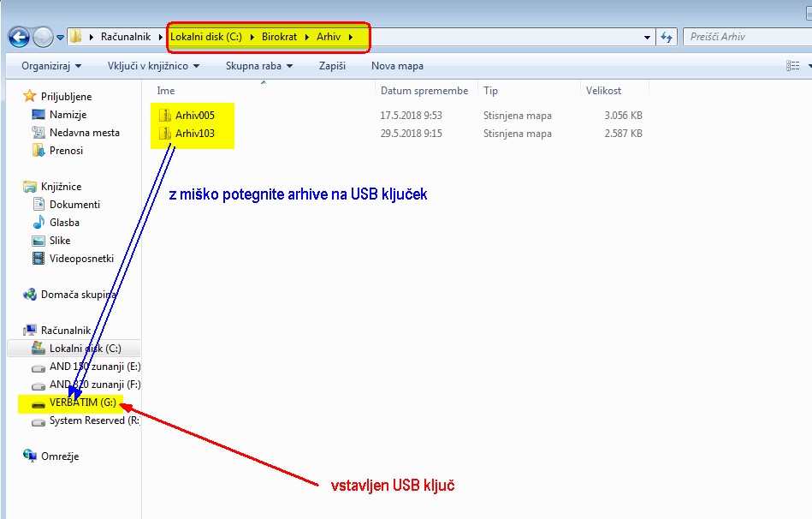Click the Preišči Arhiv search field

[744, 38]
